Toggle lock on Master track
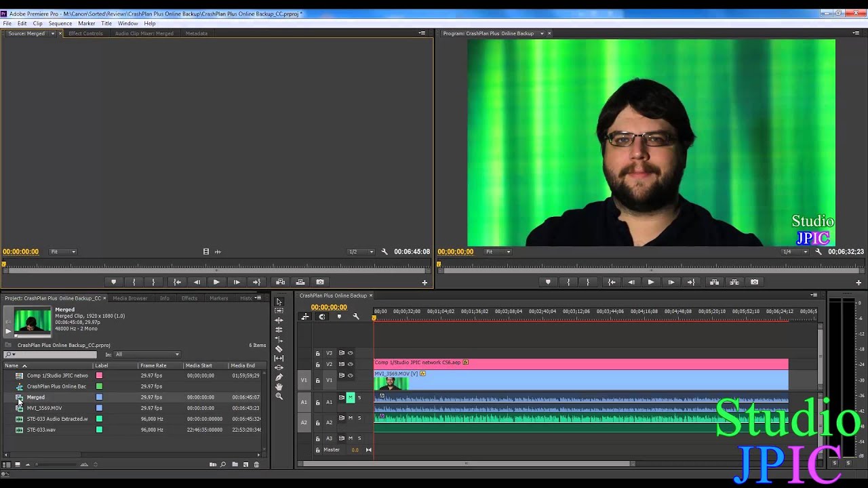The height and width of the screenshot is (488, 868). coord(317,450)
